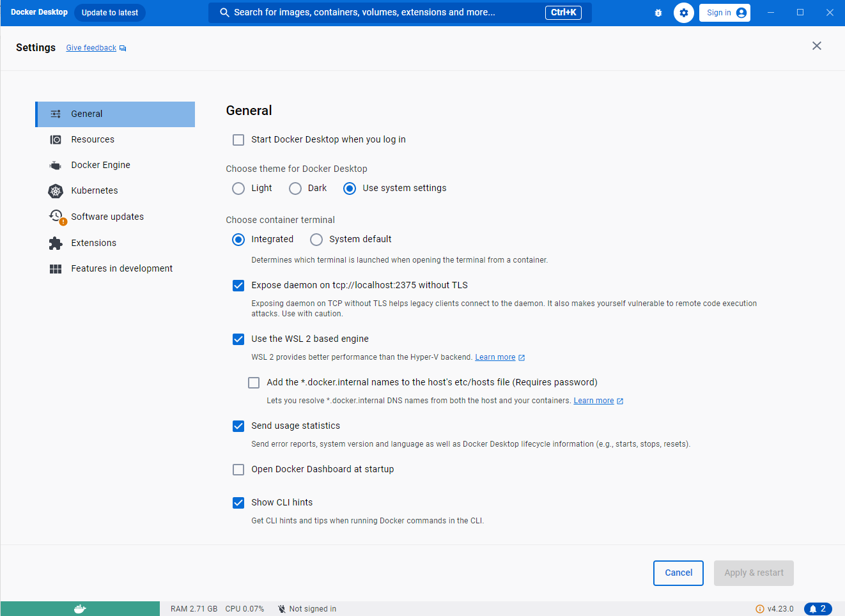Open Learn more link for docker.internal DNS
Image resolution: width=845 pixels, height=616 pixels.
(x=594, y=401)
